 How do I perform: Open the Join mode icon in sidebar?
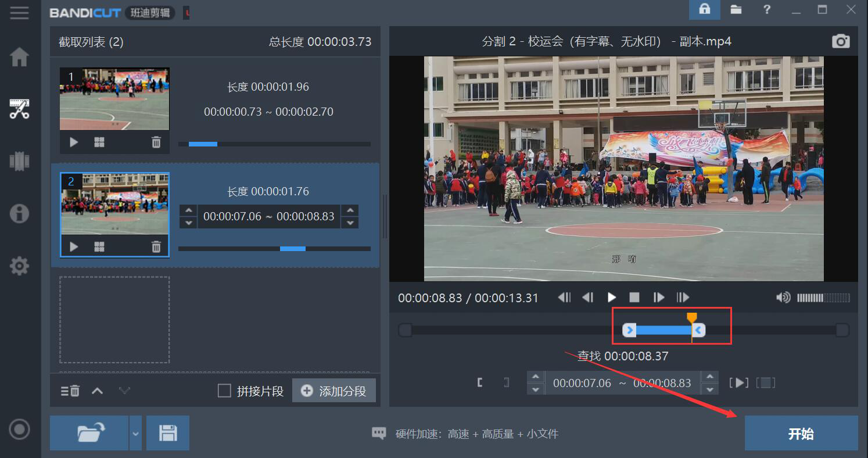pyautogui.click(x=19, y=161)
